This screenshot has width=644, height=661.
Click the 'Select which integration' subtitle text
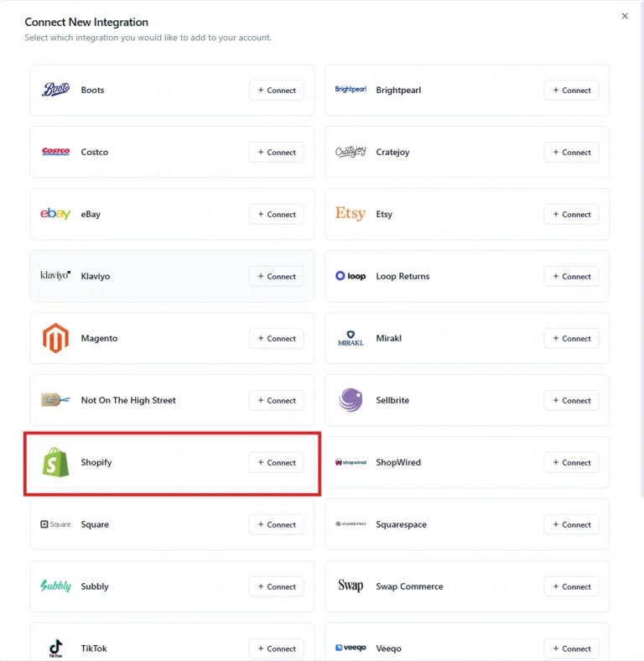click(148, 38)
